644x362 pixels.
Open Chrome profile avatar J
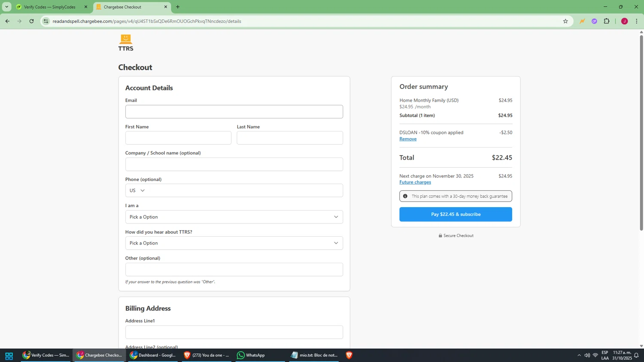[624, 21]
